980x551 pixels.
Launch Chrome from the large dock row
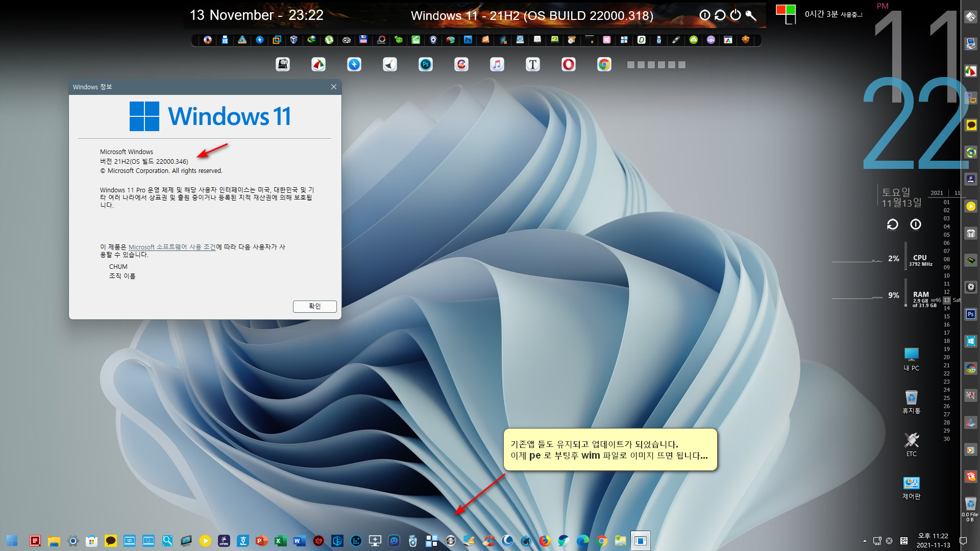click(x=604, y=64)
